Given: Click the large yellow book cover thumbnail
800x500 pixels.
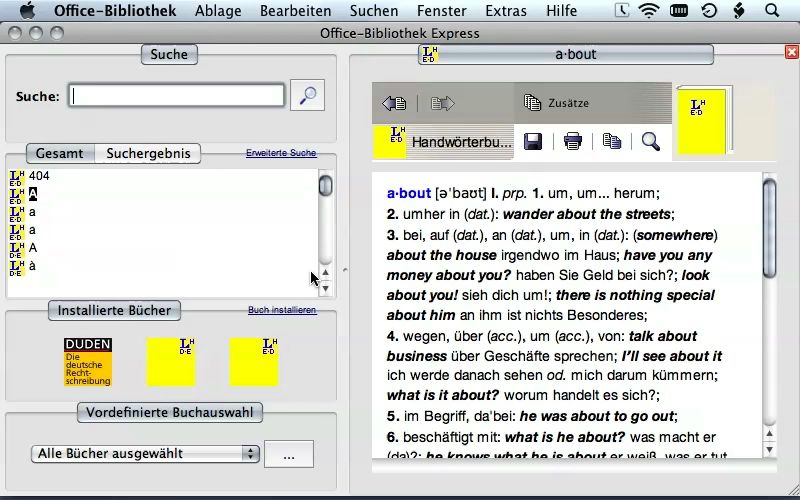Looking at the screenshot, I should (x=704, y=121).
